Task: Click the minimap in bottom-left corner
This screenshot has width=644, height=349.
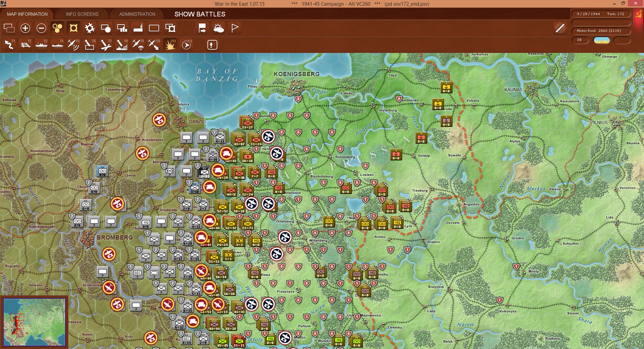Action: coord(34,322)
